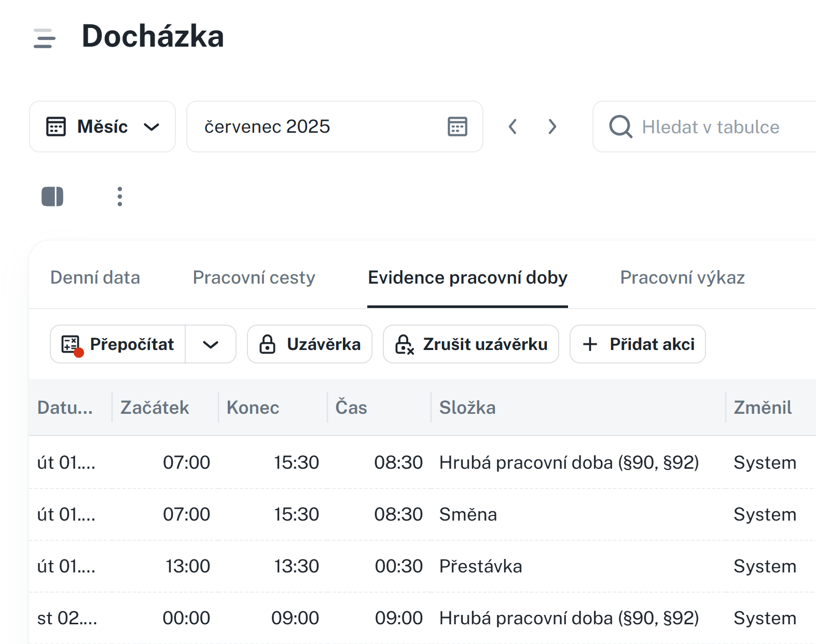Click the Přepočítat button
This screenshot has width=816, height=644.
pos(118,344)
